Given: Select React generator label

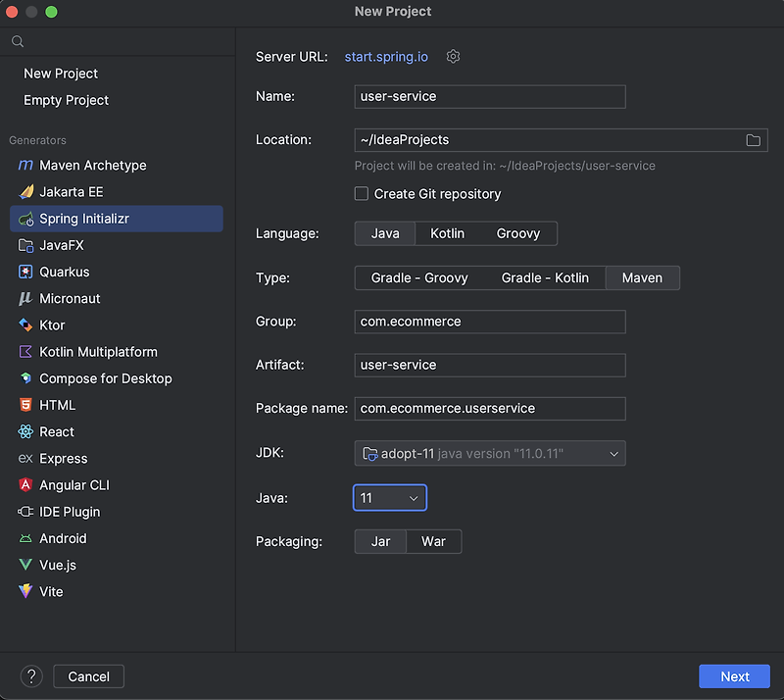Looking at the screenshot, I should pos(57,431).
